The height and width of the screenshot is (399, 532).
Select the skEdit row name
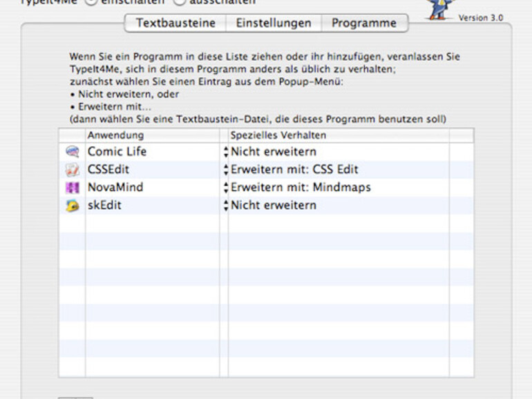tap(104, 206)
